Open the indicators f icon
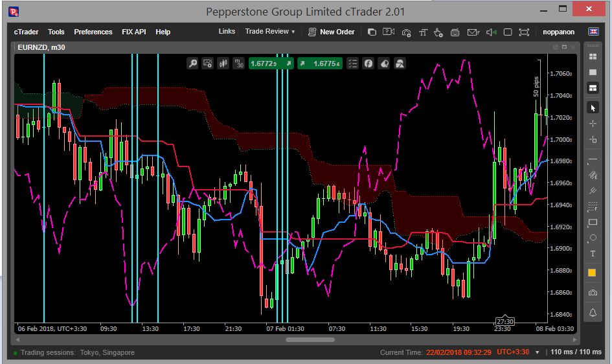 click(x=368, y=63)
